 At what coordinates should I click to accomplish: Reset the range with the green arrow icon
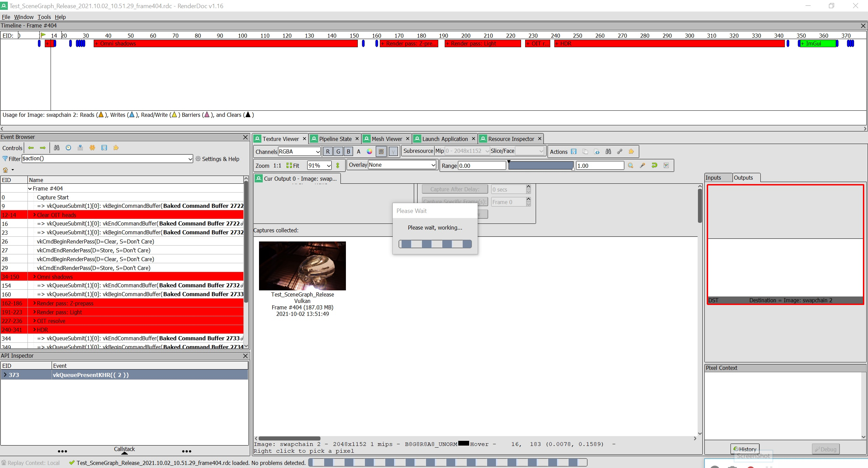pyautogui.click(x=654, y=165)
